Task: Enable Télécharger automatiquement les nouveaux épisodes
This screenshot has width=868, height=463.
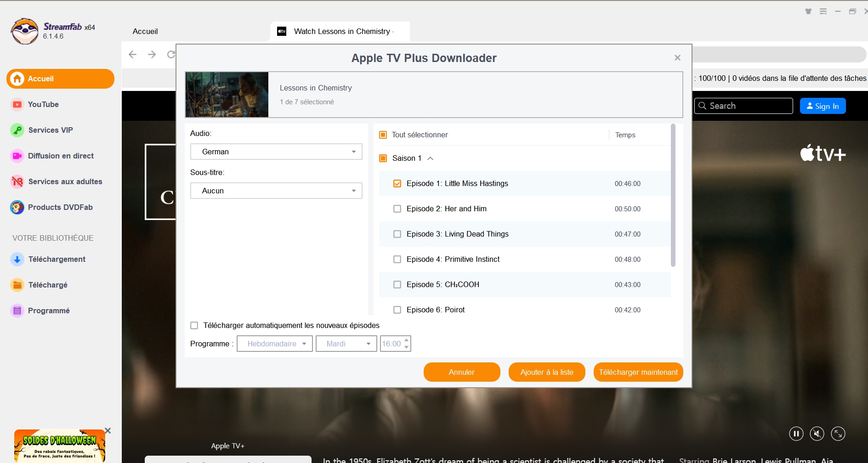Action: [x=194, y=326]
